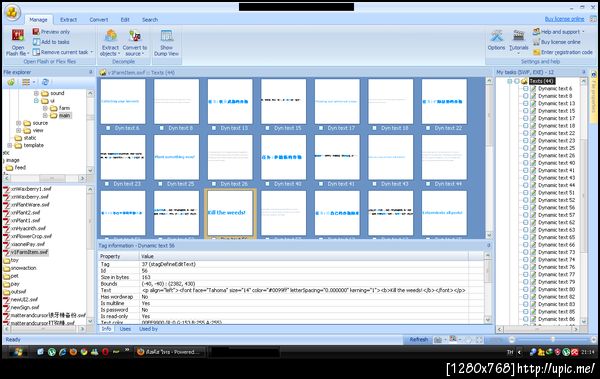Expand the sound folder in File explorer
Image resolution: width=600 pixels, height=379 pixels.
[36, 93]
